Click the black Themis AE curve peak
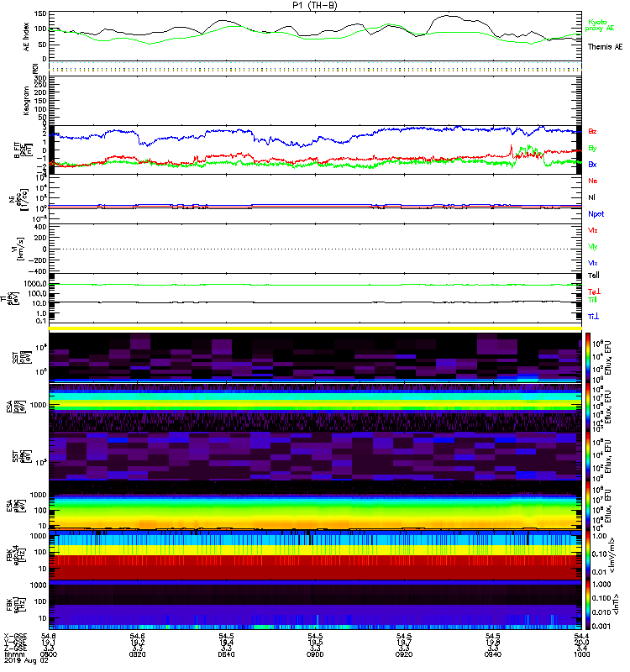Image resolution: width=630 pixels, height=672 pixels. tap(448, 16)
